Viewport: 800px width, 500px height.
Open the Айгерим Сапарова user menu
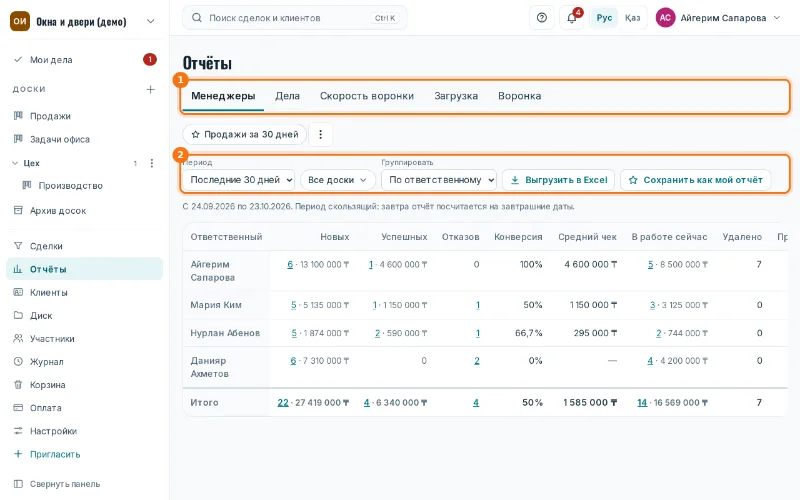pos(718,18)
